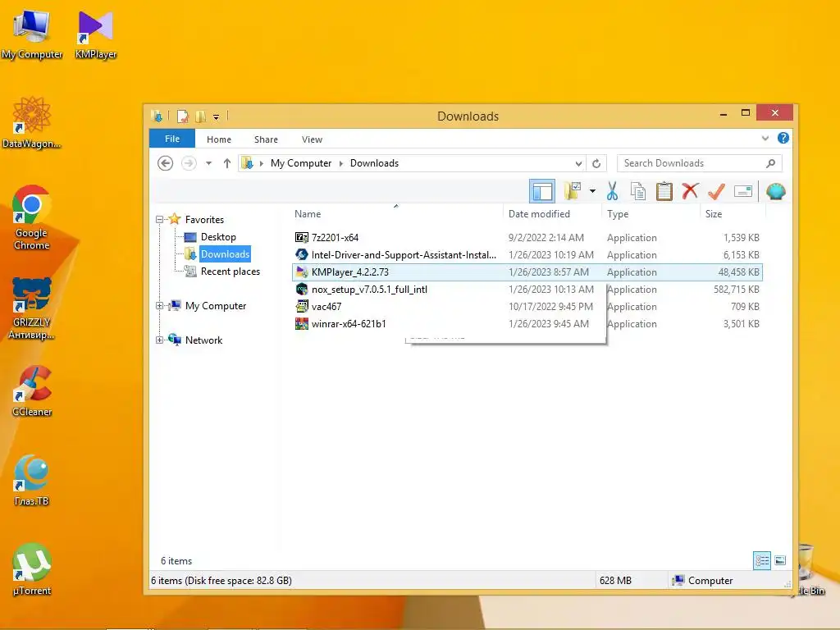Open the folder options toolbar icon
This screenshot has height=630, width=840.
coord(573,191)
